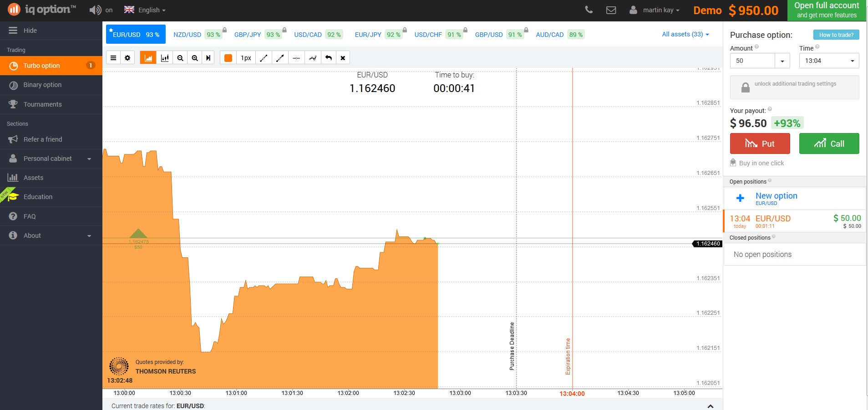
Task: Switch to candlestick chart type
Action: tap(164, 58)
